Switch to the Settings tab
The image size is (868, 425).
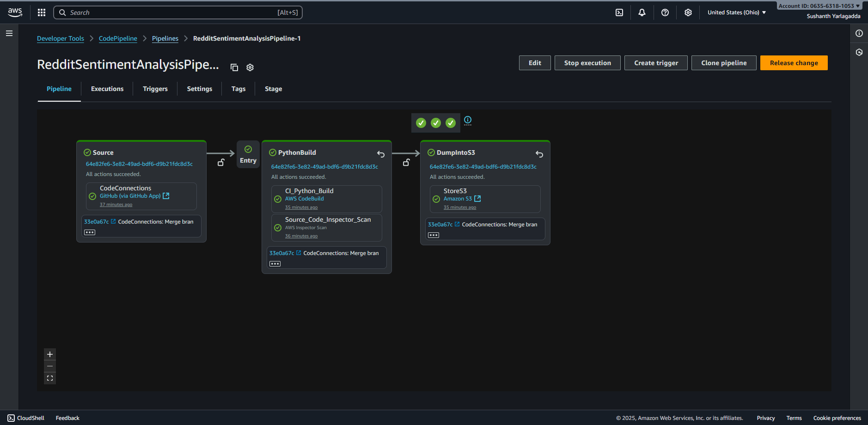pos(200,89)
